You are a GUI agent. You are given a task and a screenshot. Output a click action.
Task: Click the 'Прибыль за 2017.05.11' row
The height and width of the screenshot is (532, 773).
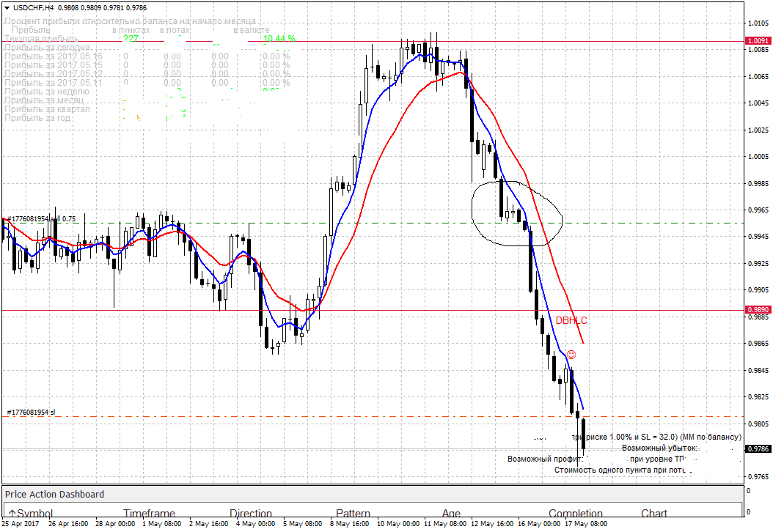147,83
